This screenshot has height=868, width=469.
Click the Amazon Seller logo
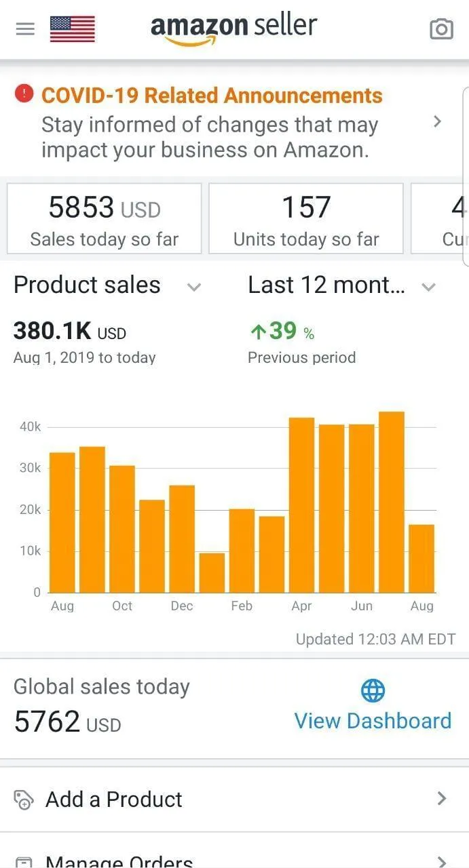coord(233,28)
